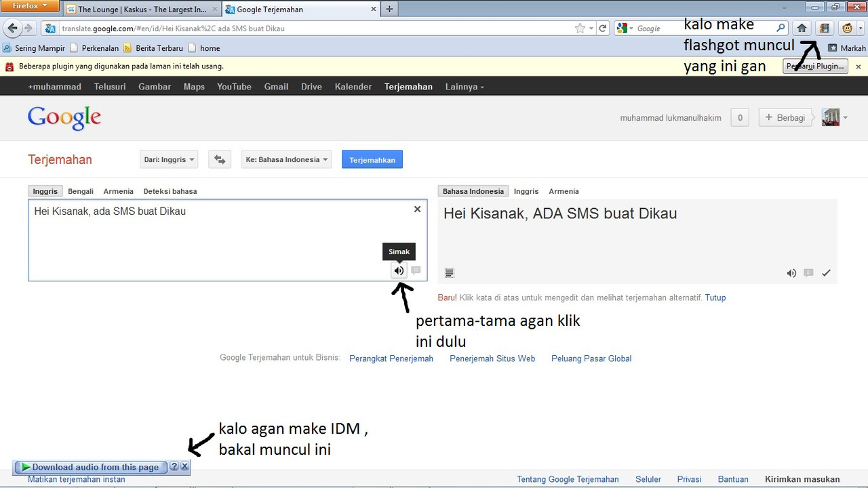Click the Listen speaker icon in source box
868x488 pixels.
pyautogui.click(x=399, y=270)
